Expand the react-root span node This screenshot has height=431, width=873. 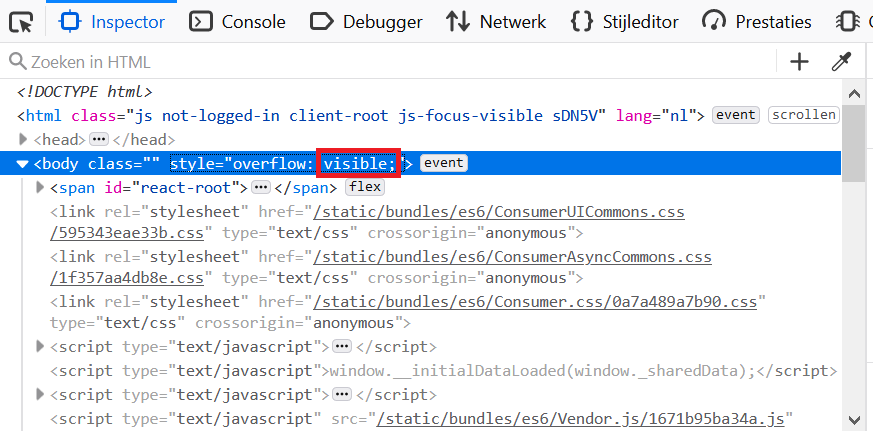40,187
